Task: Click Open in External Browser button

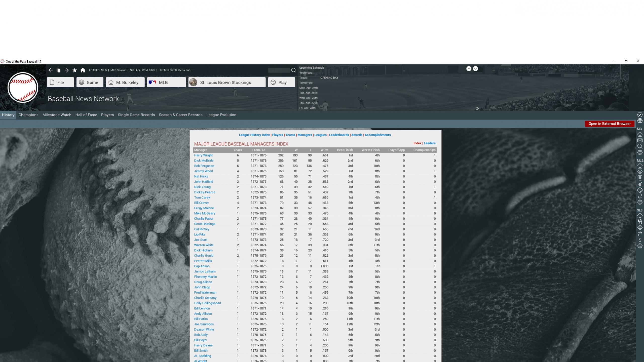Action: (x=609, y=124)
